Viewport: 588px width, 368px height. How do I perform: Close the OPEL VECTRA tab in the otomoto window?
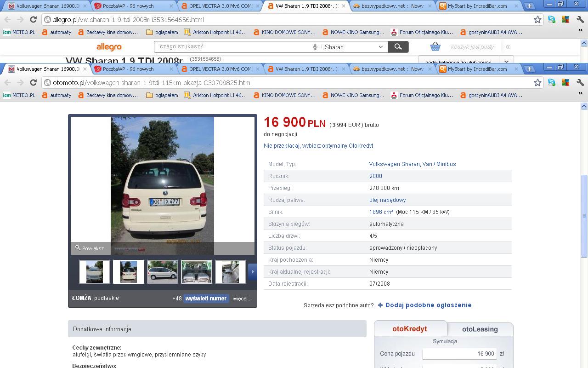coord(258,69)
